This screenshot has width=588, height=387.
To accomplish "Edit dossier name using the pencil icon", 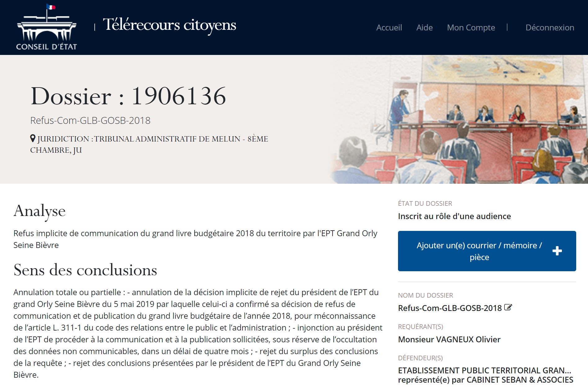I will tap(508, 308).
